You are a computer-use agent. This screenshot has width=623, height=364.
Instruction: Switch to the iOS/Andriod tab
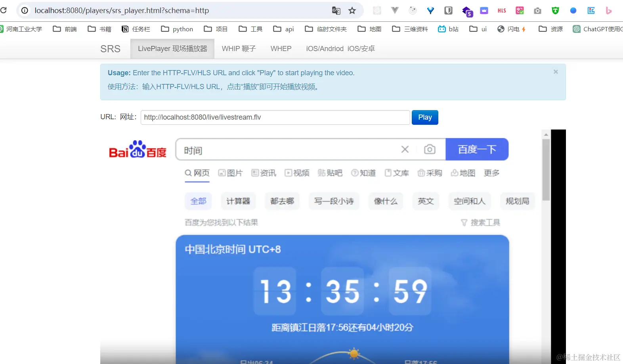tap(340, 49)
